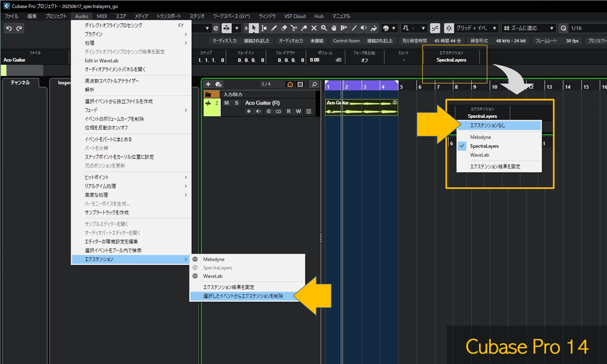Image resolution: width=607 pixels, height=364 pixels.
Task: Click the extension icon on Aco Guitar clip
Action: (395, 103)
